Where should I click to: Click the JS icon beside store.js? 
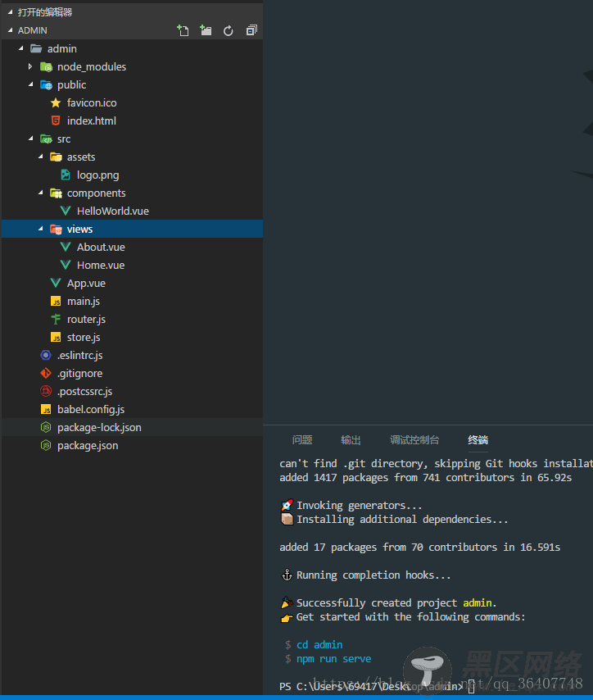pyautogui.click(x=56, y=338)
